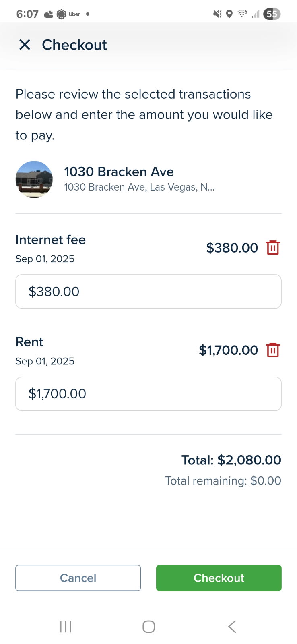Viewport: 297px width, 644px height.
Task: Tap the battery level indicator
Action: (x=272, y=14)
